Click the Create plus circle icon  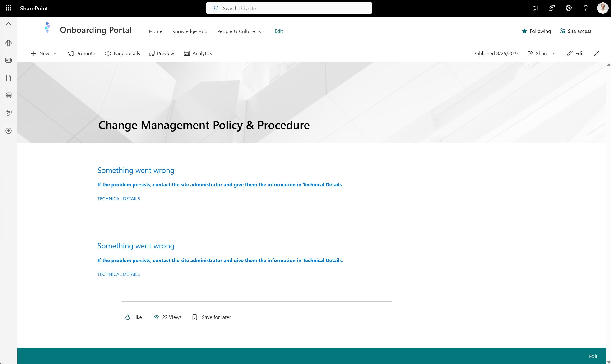pyautogui.click(x=9, y=131)
